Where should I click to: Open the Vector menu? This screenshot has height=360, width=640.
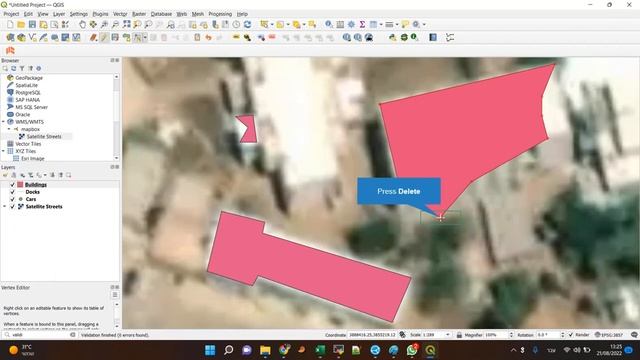pyautogui.click(x=120, y=14)
